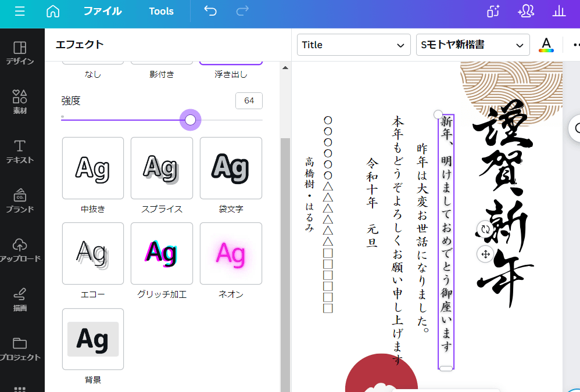Open the ファイル menu
Screen dimensions: 580x392
coord(102,12)
